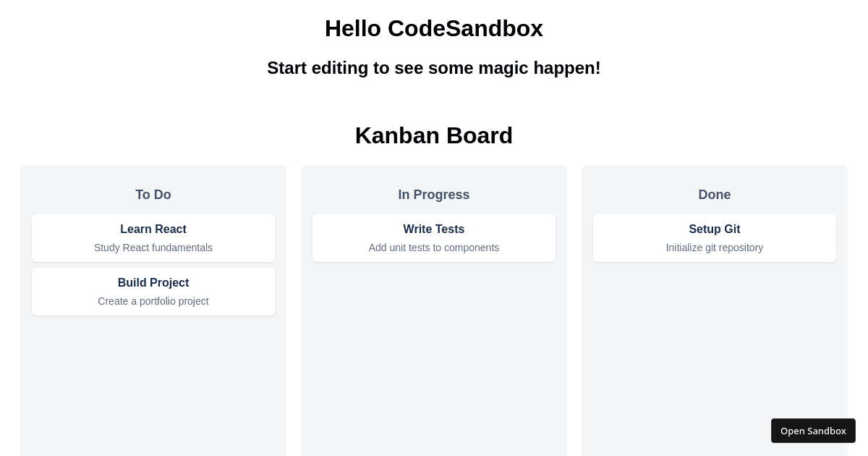
Task: Click the Open Sandbox button
Action: point(813,431)
